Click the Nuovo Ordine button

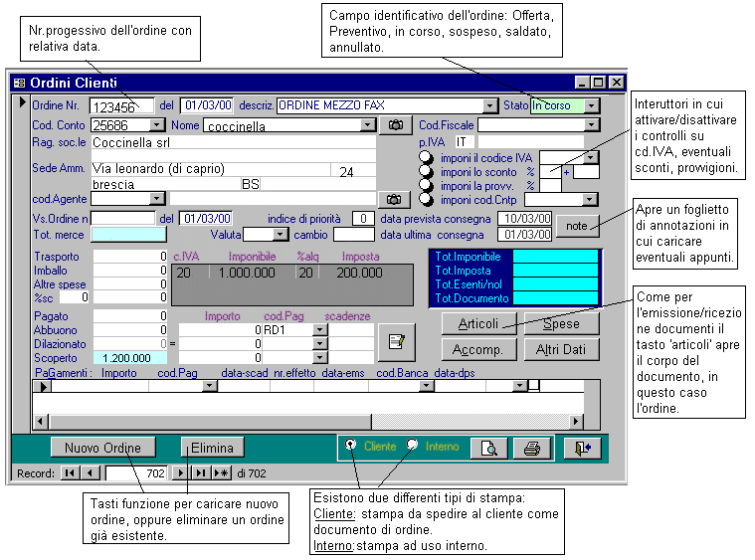click(x=103, y=448)
